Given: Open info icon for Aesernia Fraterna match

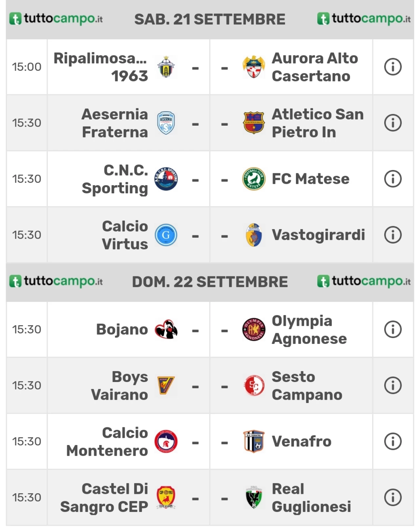Looking at the screenshot, I should (393, 123).
